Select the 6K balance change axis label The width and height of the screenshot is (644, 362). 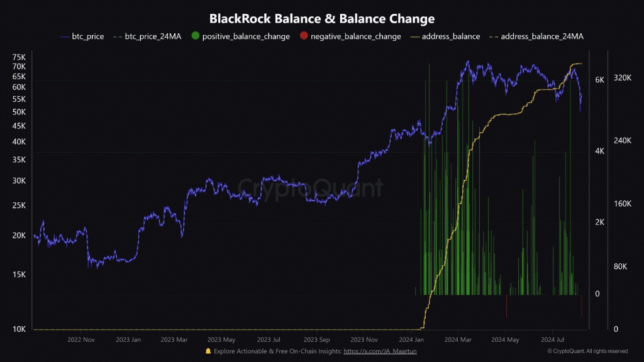click(599, 80)
